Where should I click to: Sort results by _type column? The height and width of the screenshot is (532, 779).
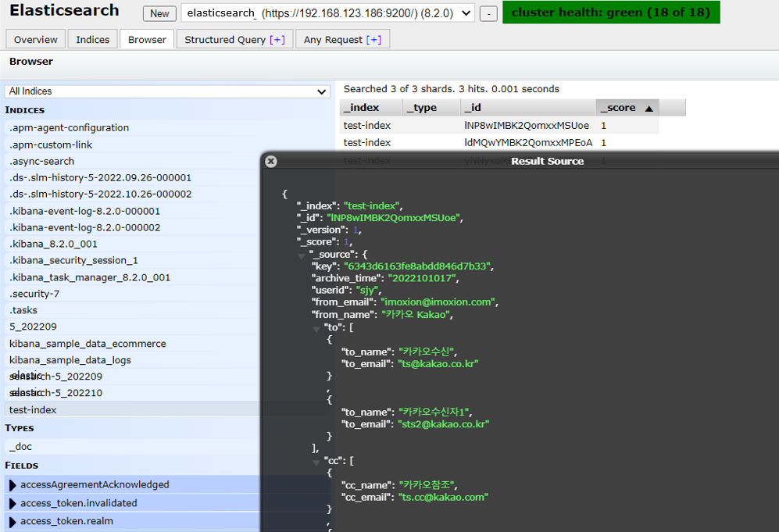click(431, 107)
